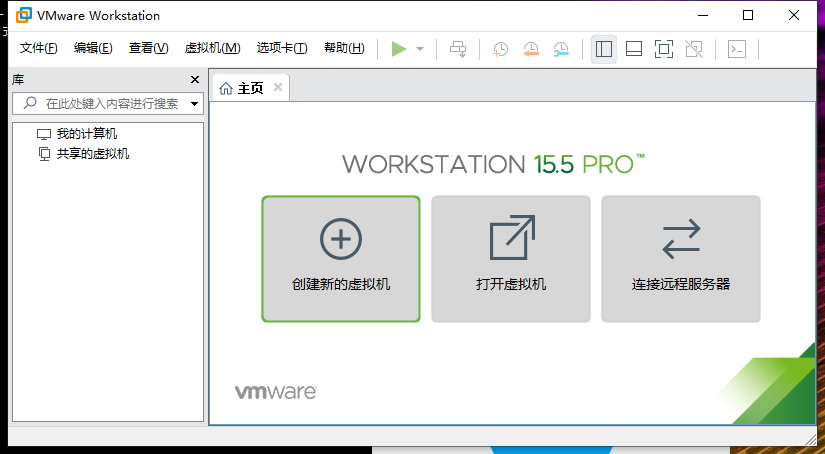Click the Unity mode toolbar icon

tap(694, 49)
